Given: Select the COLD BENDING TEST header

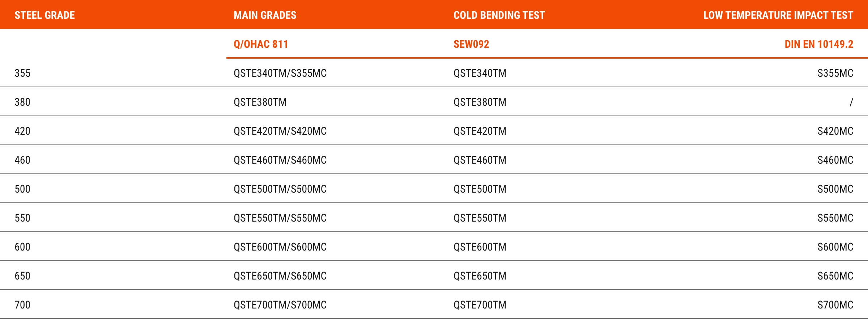Looking at the screenshot, I should pyautogui.click(x=499, y=15).
